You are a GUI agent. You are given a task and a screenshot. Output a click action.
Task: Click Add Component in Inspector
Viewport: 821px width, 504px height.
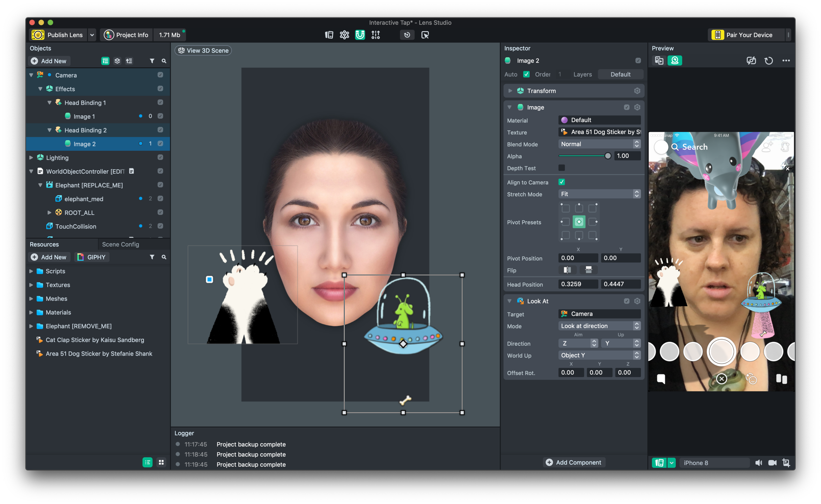click(x=573, y=462)
